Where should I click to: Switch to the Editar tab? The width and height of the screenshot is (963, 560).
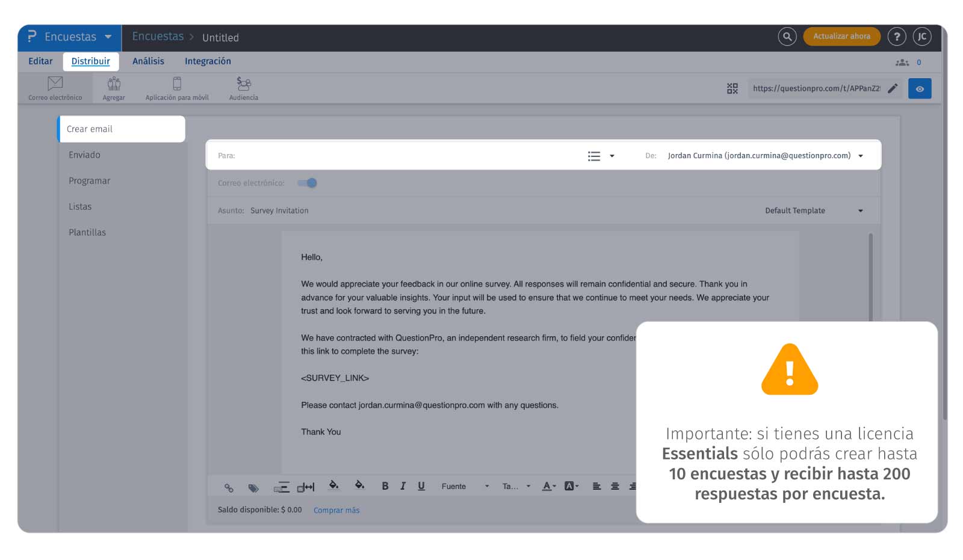(40, 61)
